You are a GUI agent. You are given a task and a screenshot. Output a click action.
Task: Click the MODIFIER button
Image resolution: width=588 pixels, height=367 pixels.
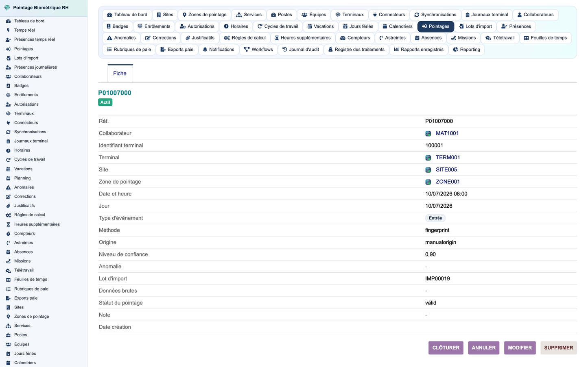click(520, 348)
